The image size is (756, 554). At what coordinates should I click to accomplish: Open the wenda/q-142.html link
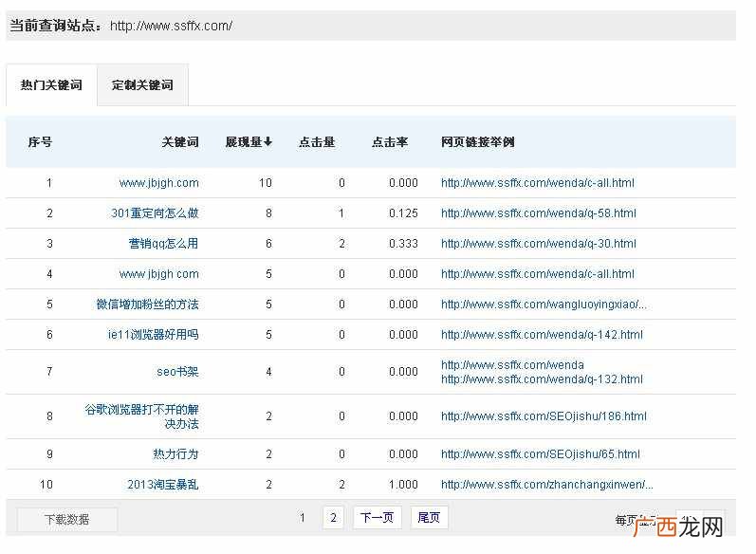[542, 335]
